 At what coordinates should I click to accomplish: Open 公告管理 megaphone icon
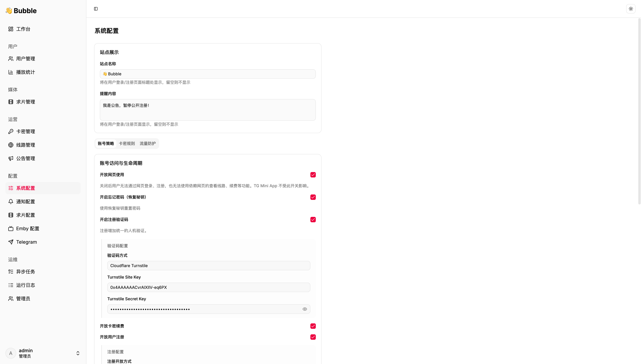click(x=11, y=159)
